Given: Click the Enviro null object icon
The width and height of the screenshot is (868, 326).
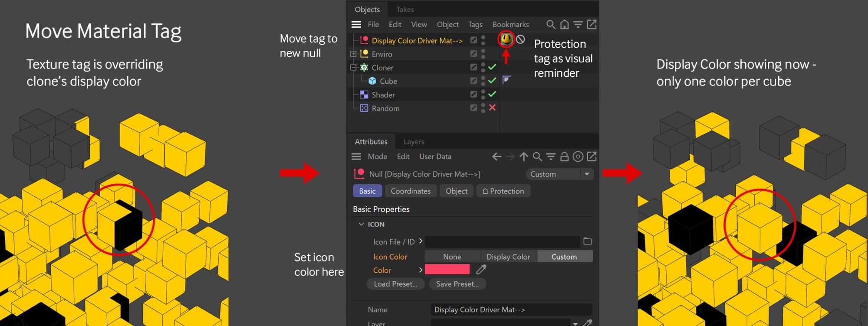Looking at the screenshot, I should [x=364, y=54].
